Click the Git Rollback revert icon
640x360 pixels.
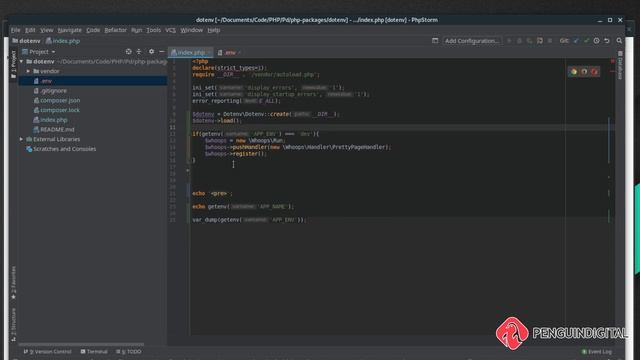tap(607, 41)
